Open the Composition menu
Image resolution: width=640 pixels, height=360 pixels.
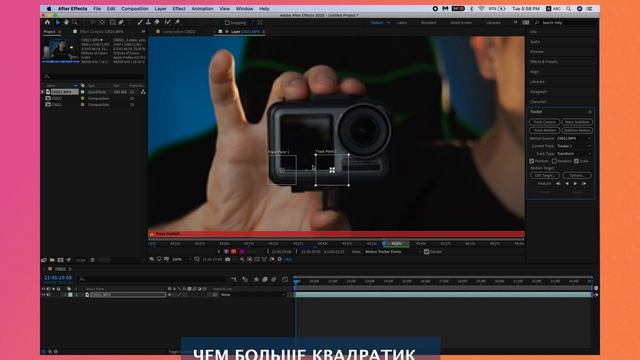135,9
